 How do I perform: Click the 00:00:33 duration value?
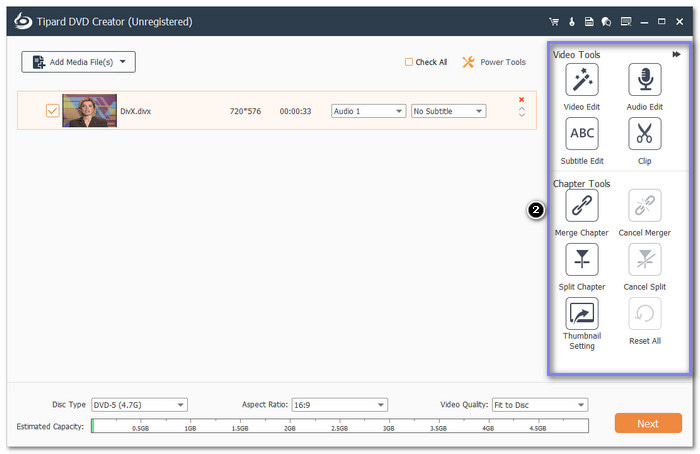pos(295,111)
